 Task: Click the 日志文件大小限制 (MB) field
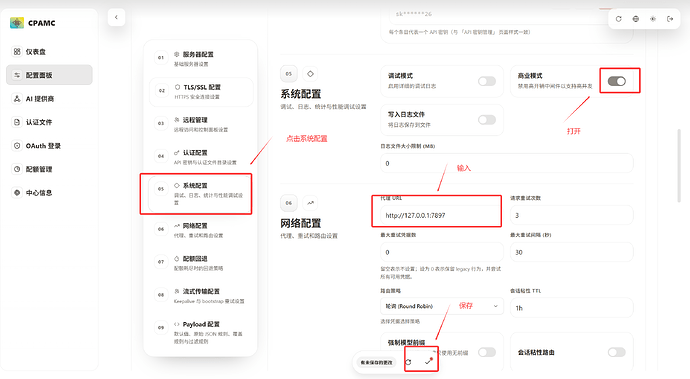(507, 163)
